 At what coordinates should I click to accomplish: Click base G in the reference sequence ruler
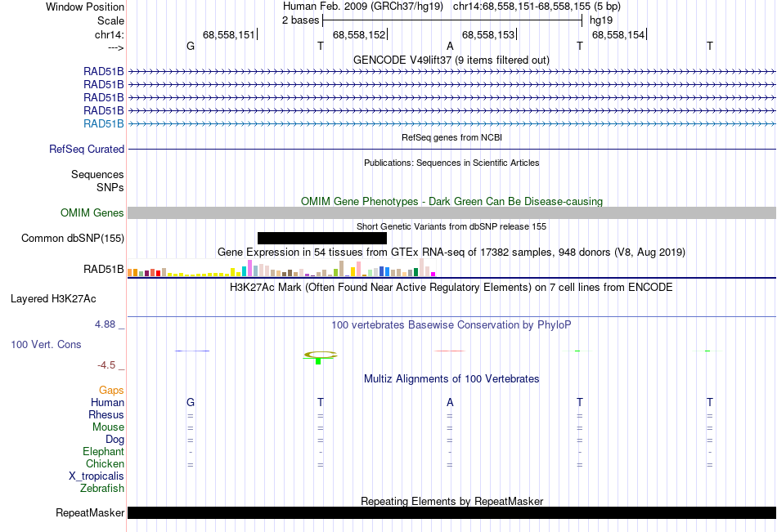point(191,46)
